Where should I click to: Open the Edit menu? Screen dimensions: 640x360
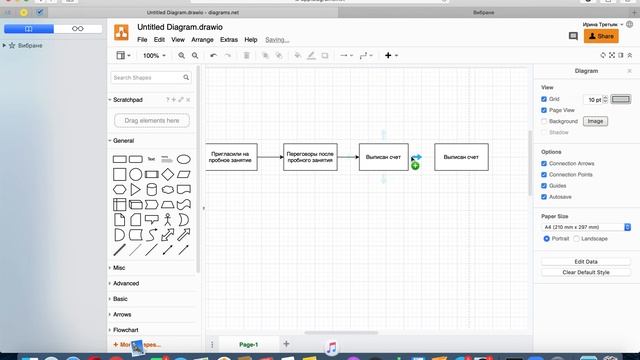click(x=159, y=40)
